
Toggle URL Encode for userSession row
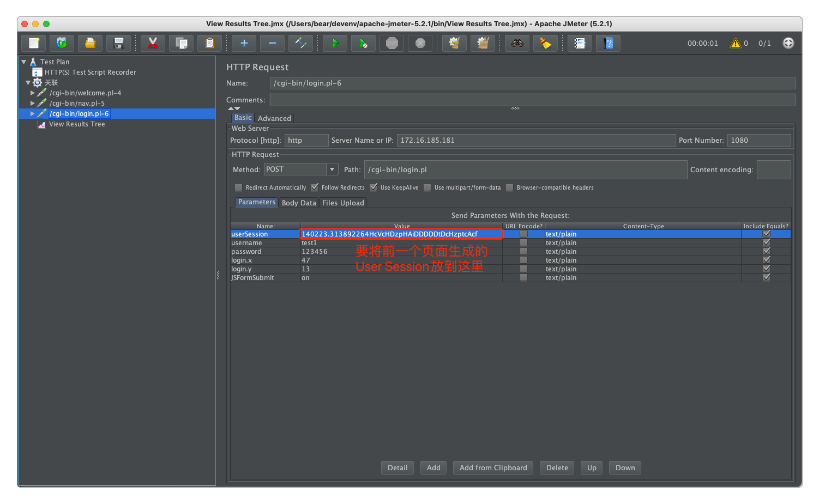[x=523, y=234]
